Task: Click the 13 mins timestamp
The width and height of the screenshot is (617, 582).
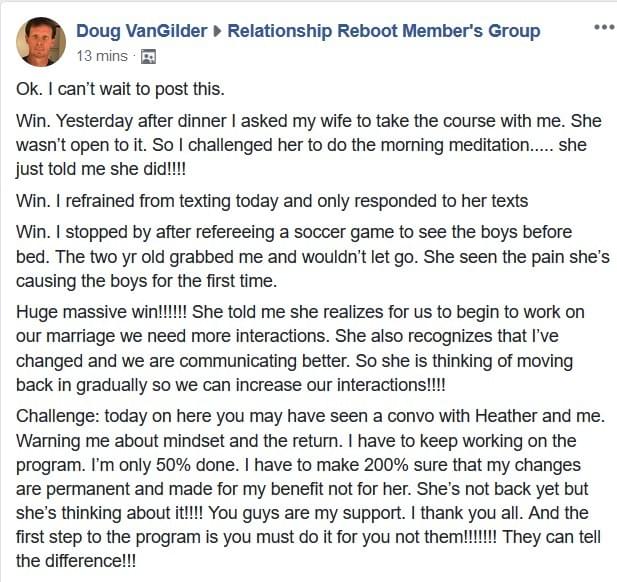Action: [102, 56]
